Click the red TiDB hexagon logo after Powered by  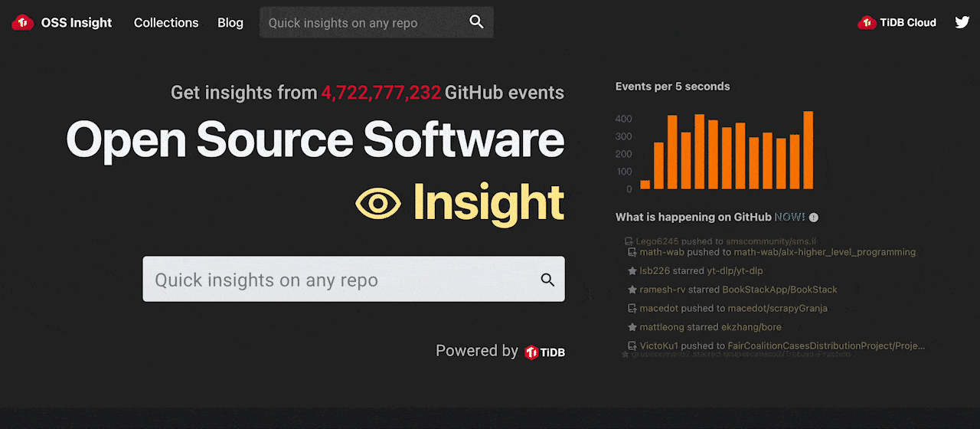(532, 352)
